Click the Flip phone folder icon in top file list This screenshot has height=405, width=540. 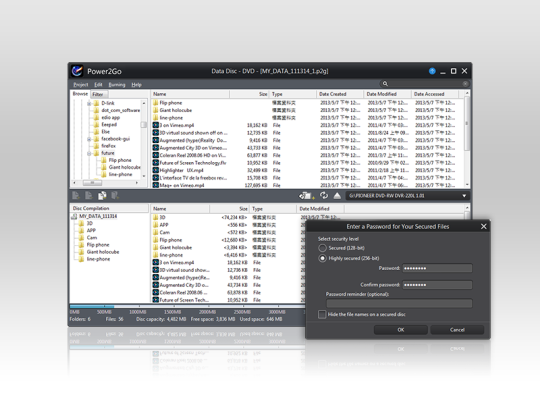(x=156, y=103)
